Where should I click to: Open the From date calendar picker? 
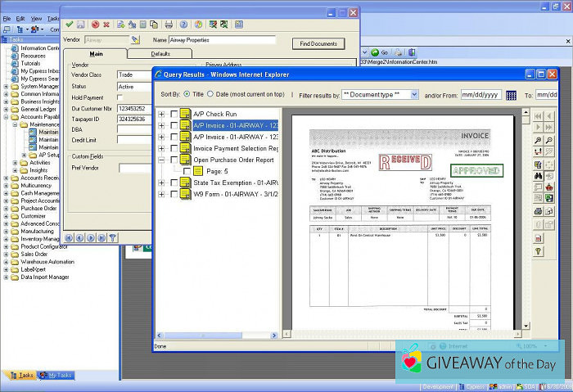click(511, 95)
